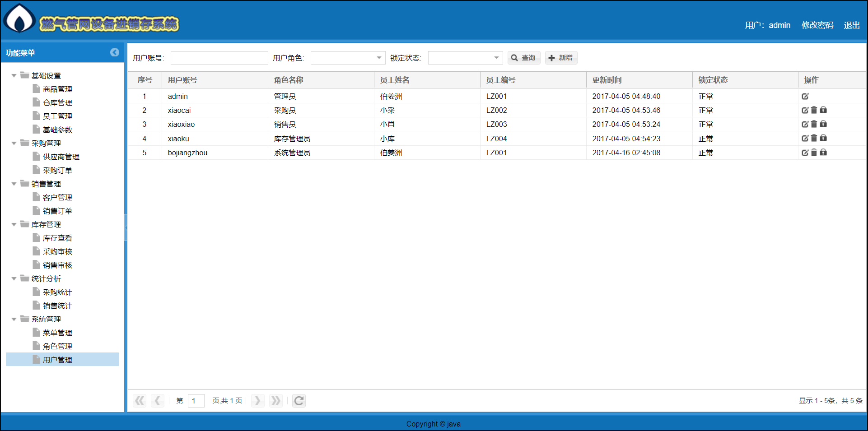The height and width of the screenshot is (431, 868).
Task: Open 员工管理 menu item
Action: click(x=57, y=116)
